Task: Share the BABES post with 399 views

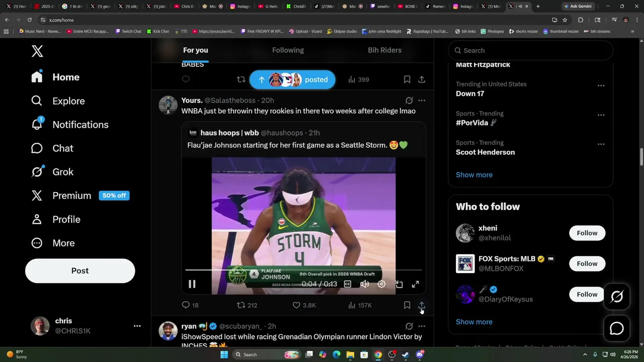Action: [422, 79]
